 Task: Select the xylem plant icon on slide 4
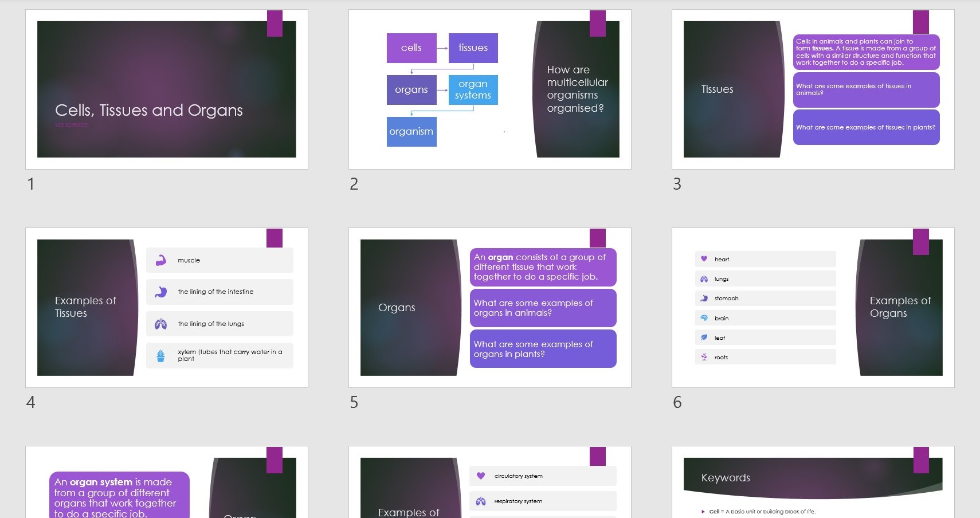tap(162, 355)
